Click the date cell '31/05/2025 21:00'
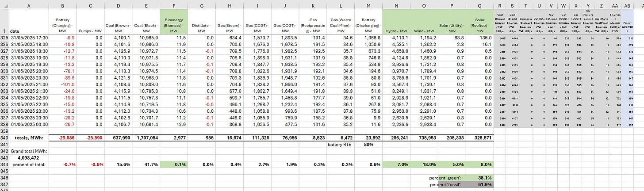 point(29,85)
